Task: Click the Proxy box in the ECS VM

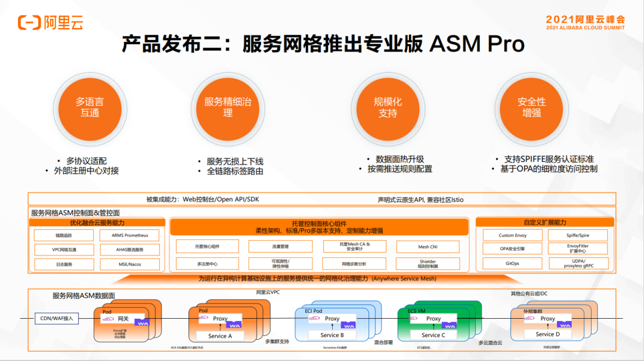Action: point(434,318)
